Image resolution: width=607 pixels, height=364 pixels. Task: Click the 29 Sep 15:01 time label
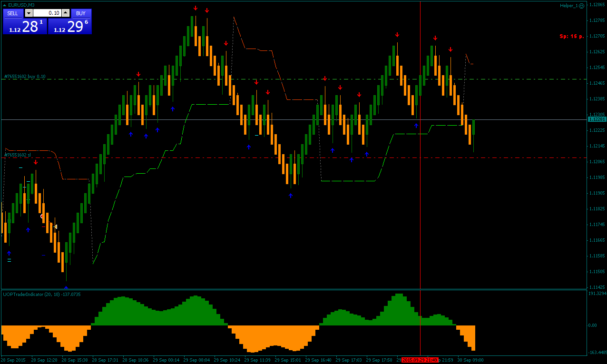coord(288,360)
